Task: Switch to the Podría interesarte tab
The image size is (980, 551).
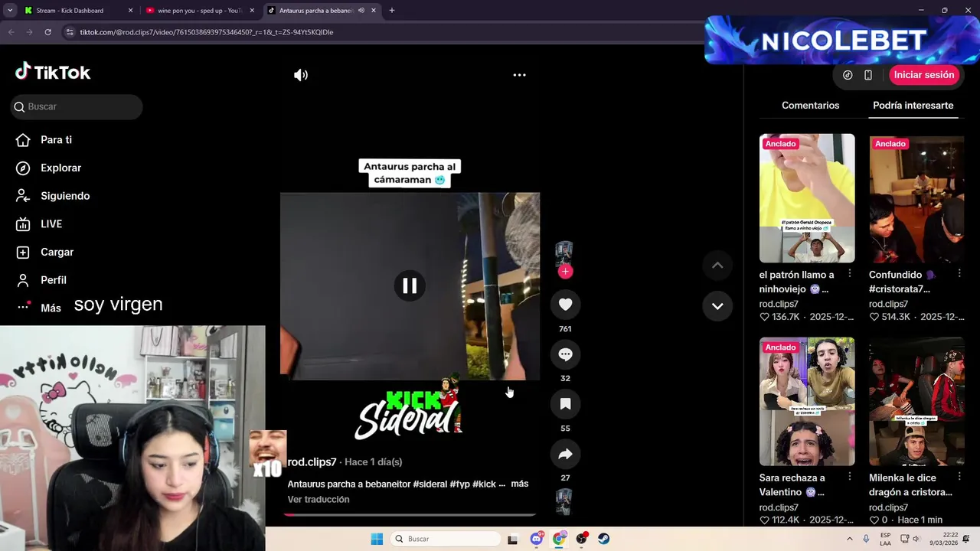Action: (x=913, y=106)
